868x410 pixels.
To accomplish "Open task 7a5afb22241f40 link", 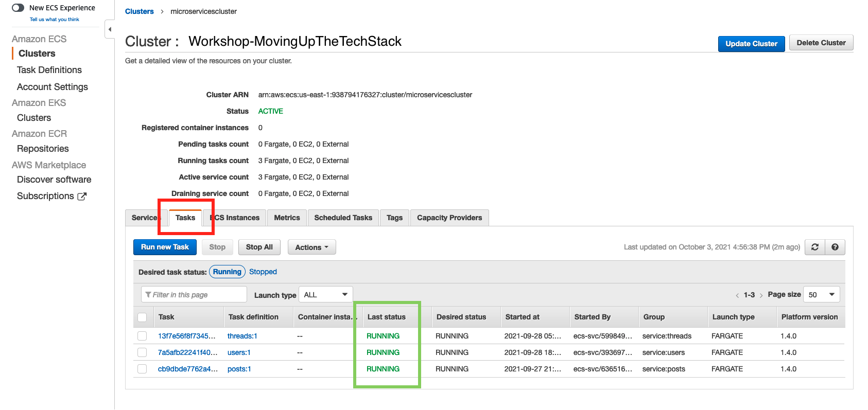I will (188, 352).
